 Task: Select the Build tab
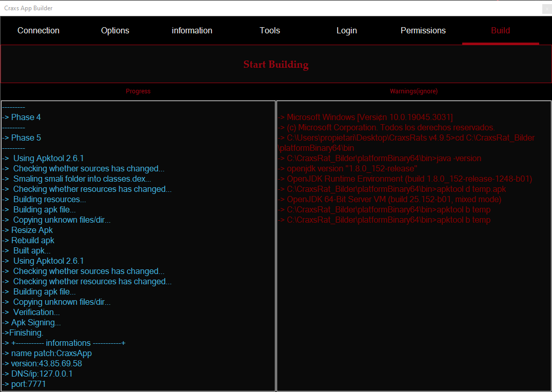point(500,31)
